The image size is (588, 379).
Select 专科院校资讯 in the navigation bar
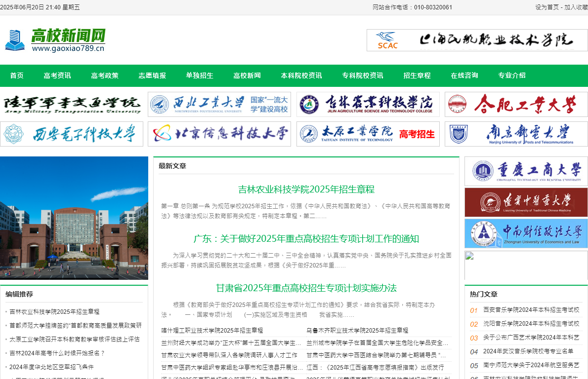[363, 76]
